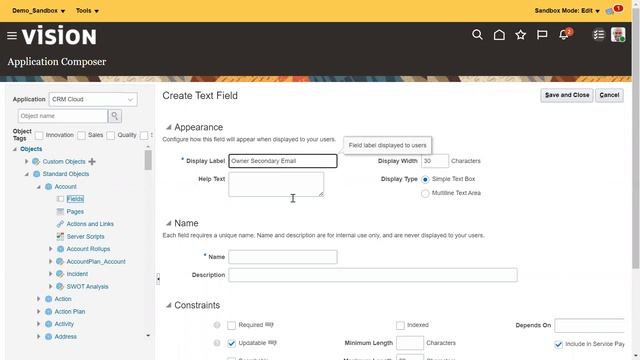Toggle Include in Service Payload checkbox
The height and width of the screenshot is (360, 640).
pos(558,344)
